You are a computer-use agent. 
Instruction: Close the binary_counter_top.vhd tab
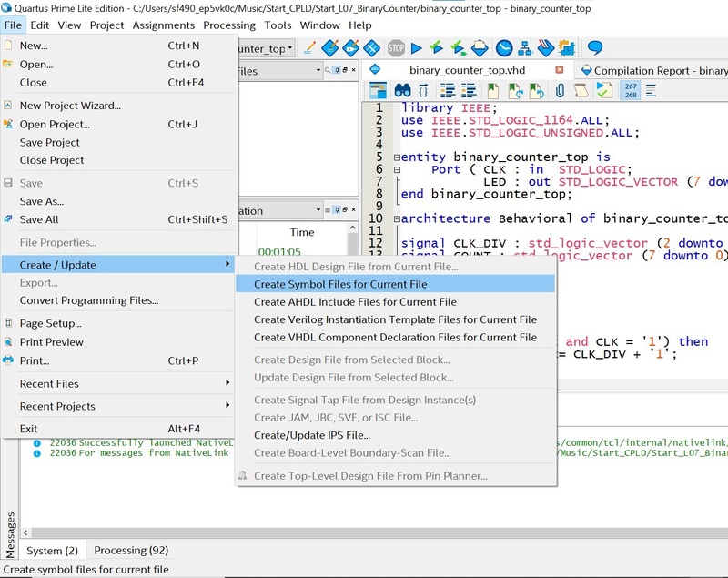[x=560, y=70]
